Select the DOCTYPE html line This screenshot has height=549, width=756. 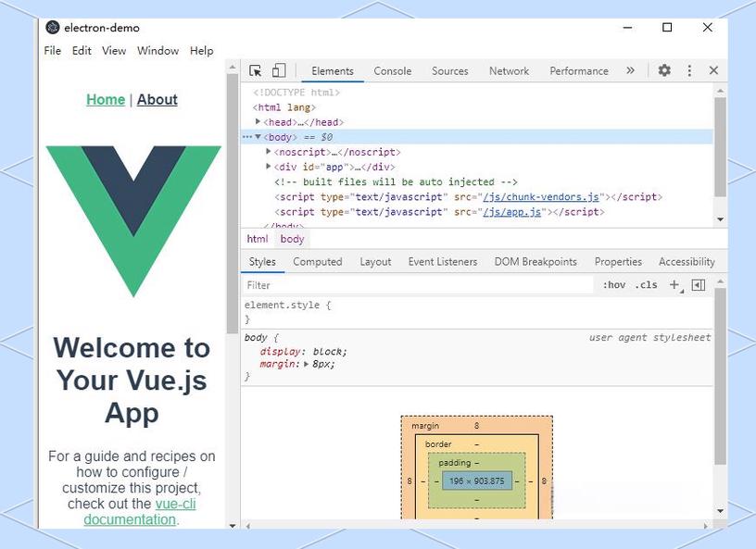click(296, 92)
